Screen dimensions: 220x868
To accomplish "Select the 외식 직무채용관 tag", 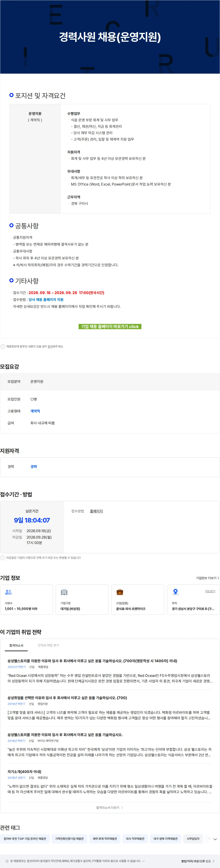I will [135, 839].
